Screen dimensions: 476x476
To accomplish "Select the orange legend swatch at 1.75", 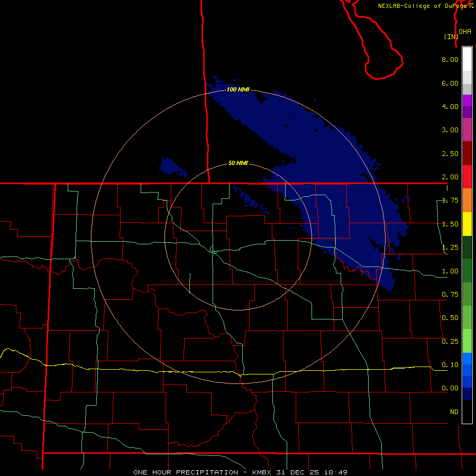I will tap(467, 200).
